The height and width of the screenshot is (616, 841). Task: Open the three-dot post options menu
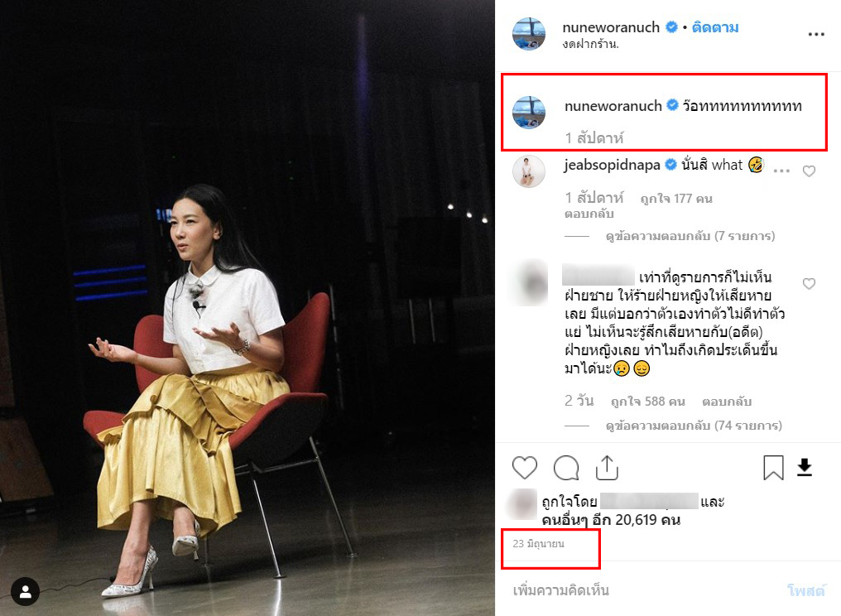[x=816, y=34]
